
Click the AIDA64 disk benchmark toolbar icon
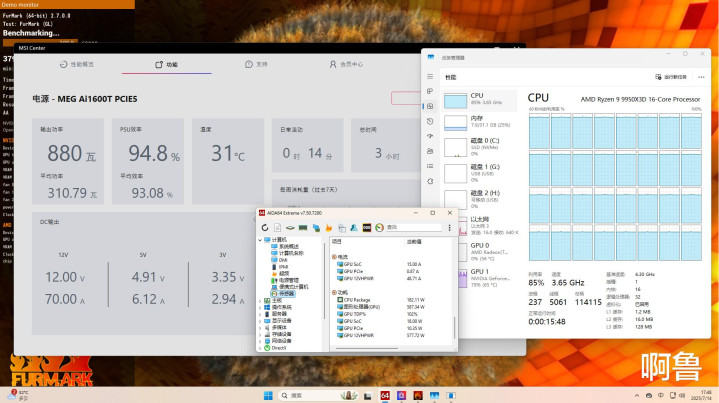coord(290,227)
